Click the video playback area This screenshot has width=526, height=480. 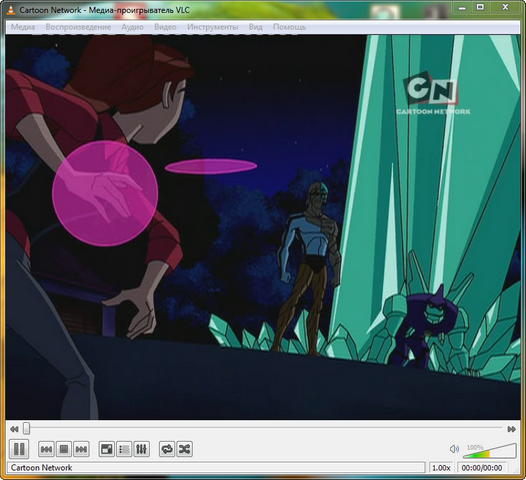(x=263, y=227)
